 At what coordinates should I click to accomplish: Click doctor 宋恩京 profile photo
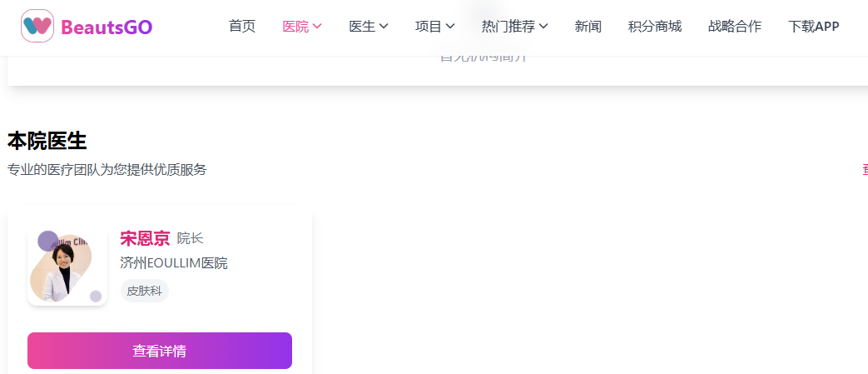tap(67, 267)
